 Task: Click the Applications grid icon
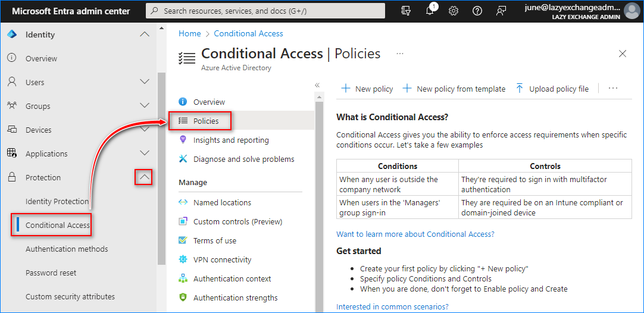(12, 153)
